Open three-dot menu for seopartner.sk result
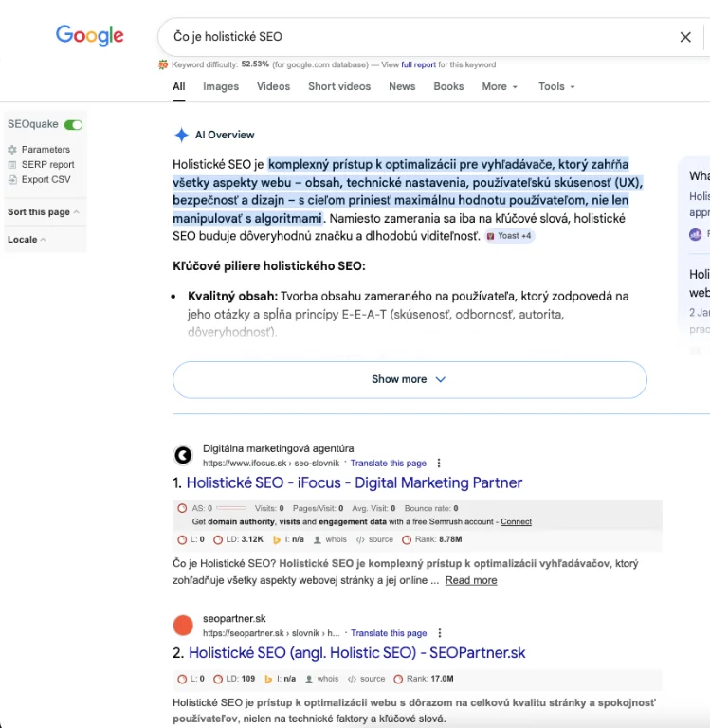Viewport: 710px width, 728px height. (x=438, y=633)
